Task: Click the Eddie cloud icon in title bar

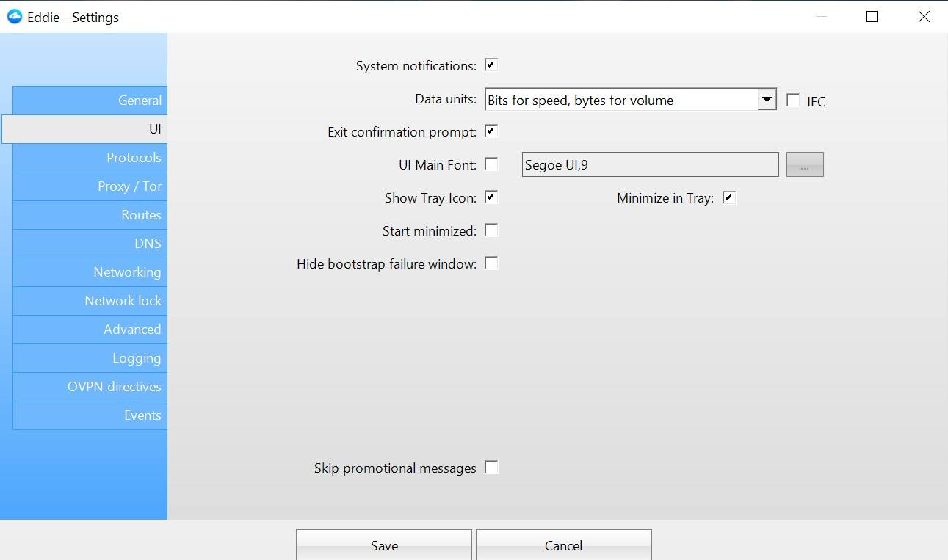Action: point(15,17)
